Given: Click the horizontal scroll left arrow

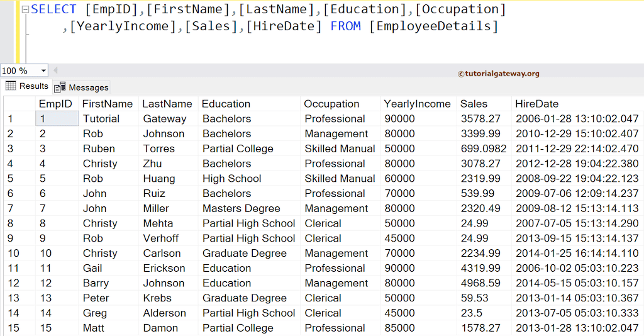Looking at the screenshot, I should (x=55, y=70).
